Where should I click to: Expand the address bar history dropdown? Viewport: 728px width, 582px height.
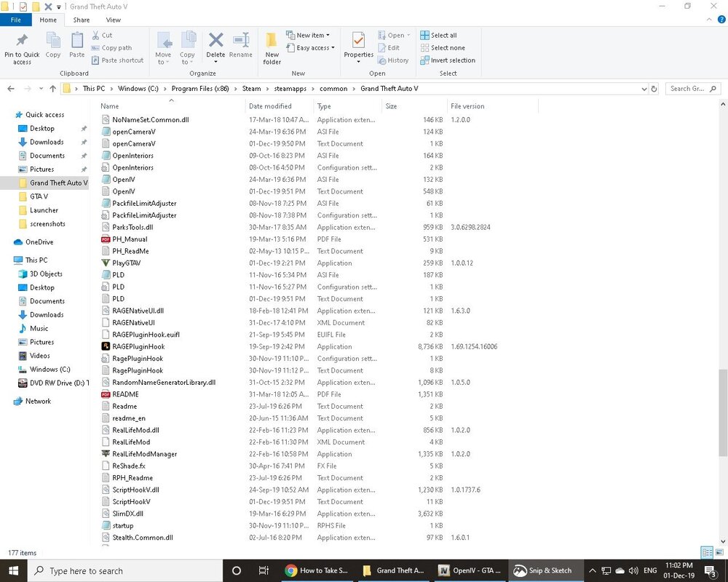click(644, 89)
